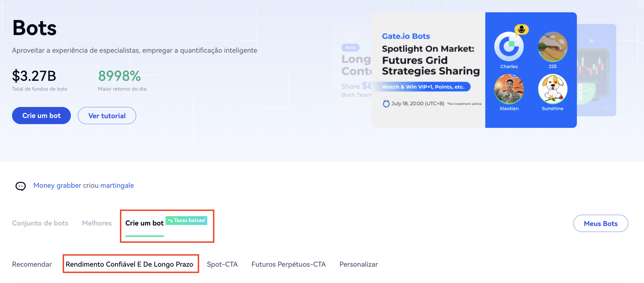Click the clock icon beside July 18
644x283 pixels.
pos(386,104)
